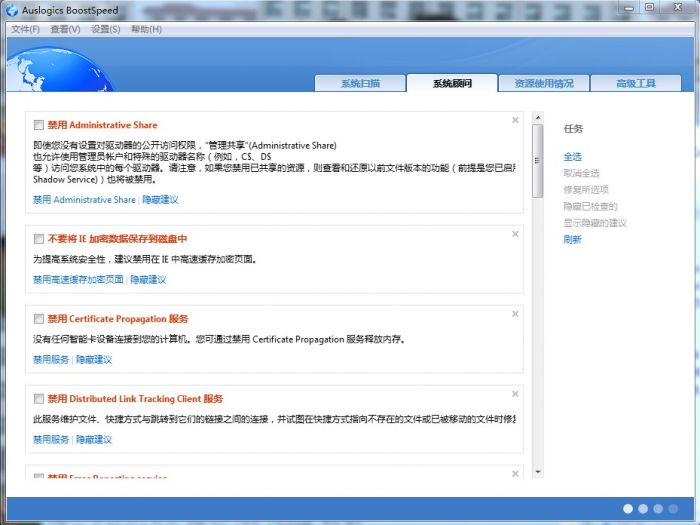
Task: Dismiss the Distributed Link Tracking card with its X
Action: click(515, 394)
